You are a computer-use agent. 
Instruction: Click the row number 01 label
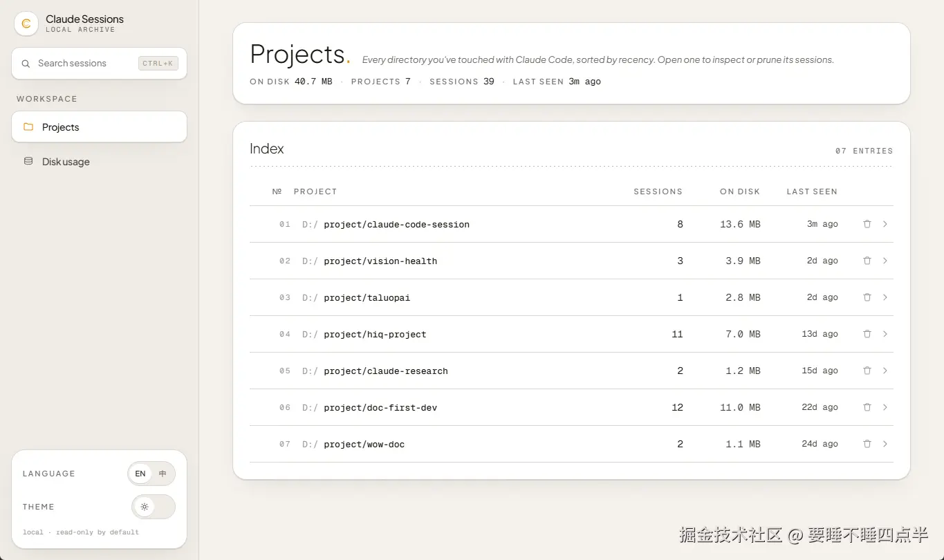click(285, 224)
